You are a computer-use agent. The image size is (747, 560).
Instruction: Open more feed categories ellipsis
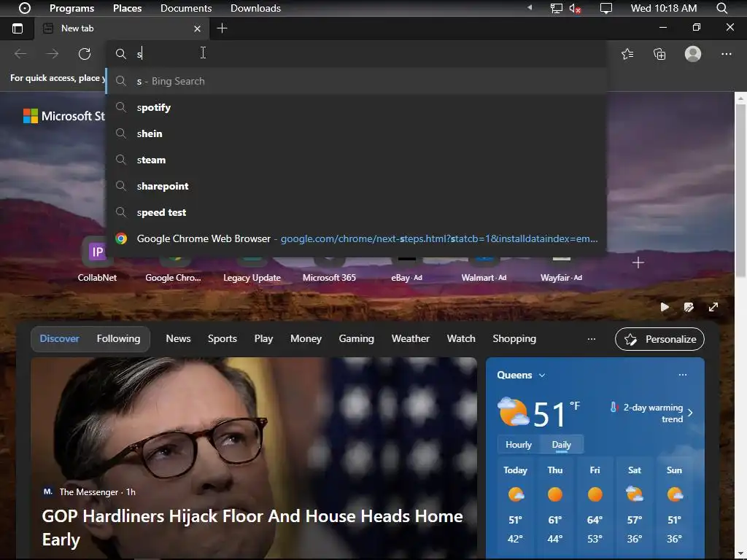tap(591, 339)
